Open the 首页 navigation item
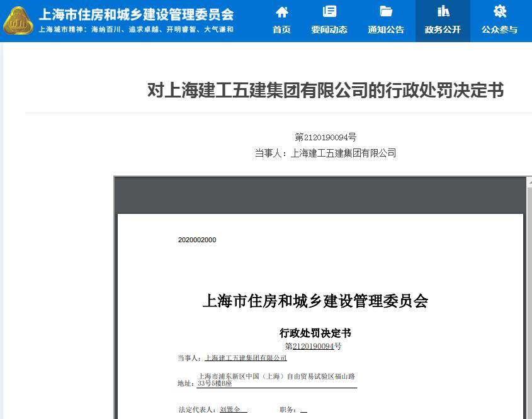This screenshot has height=419, width=532. (281, 30)
